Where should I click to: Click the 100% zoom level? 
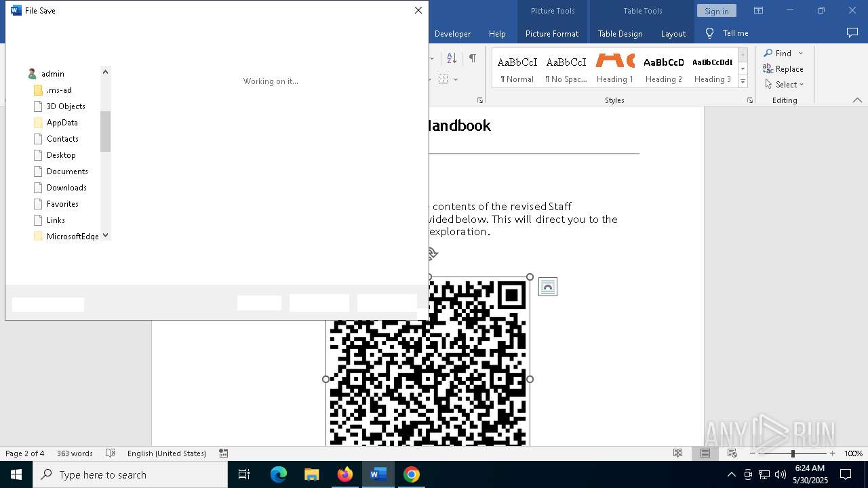tap(853, 453)
